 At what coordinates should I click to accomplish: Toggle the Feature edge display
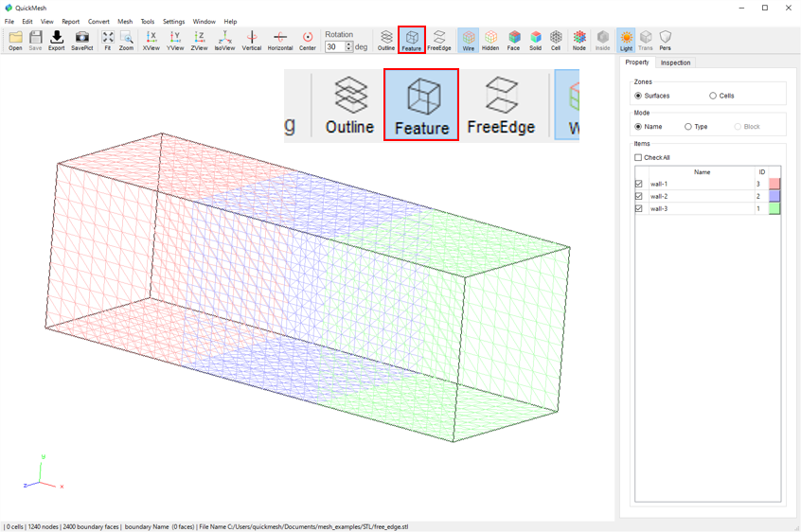tap(412, 41)
